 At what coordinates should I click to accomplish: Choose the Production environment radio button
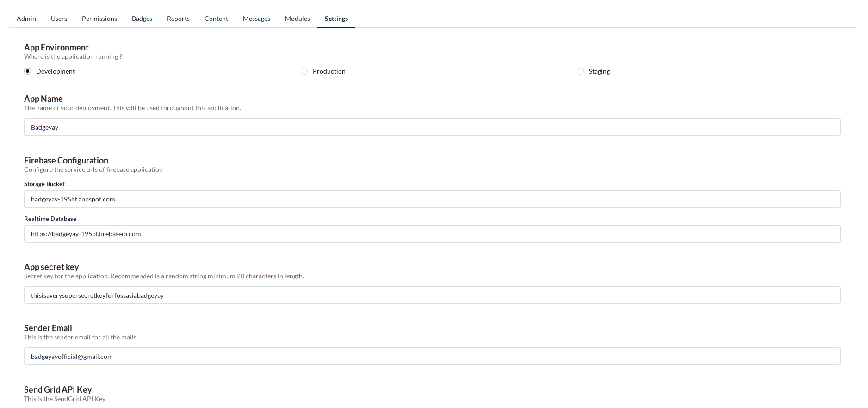[x=304, y=71]
